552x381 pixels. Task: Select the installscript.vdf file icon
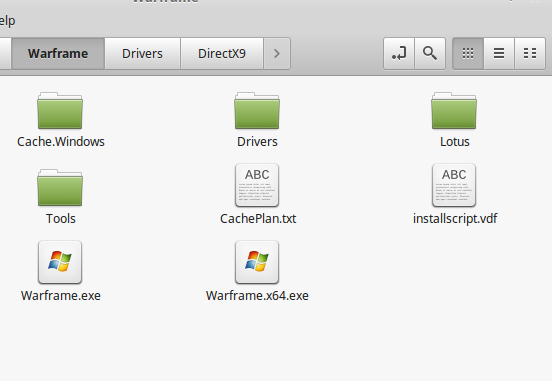point(454,185)
